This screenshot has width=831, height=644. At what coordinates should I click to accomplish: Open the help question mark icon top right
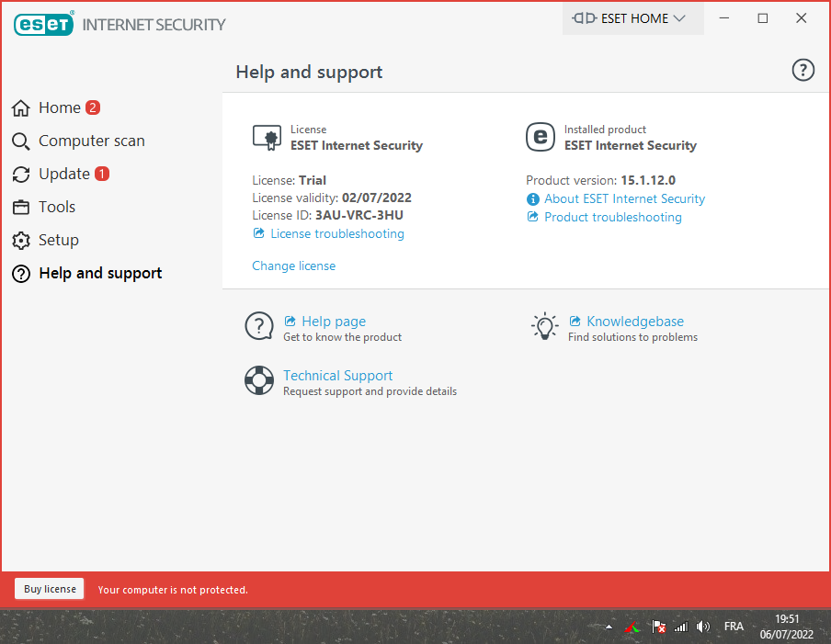pos(803,70)
